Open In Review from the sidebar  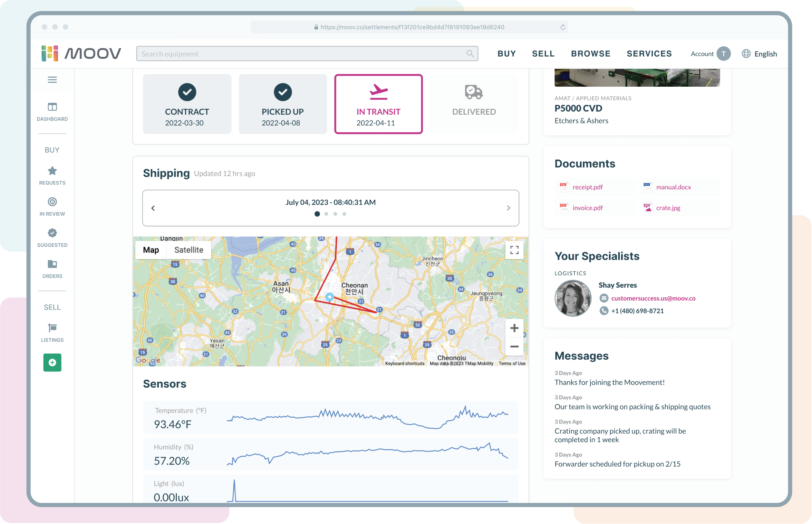pos(52,202)
